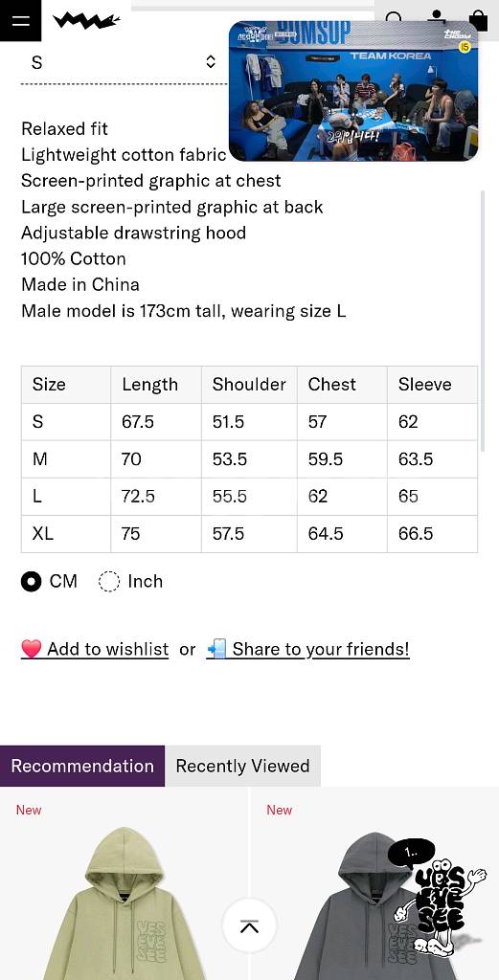This screenshot has width=499, height=980.
Task: Click Add to wishlist link
Action: click(x=107, y=650)
